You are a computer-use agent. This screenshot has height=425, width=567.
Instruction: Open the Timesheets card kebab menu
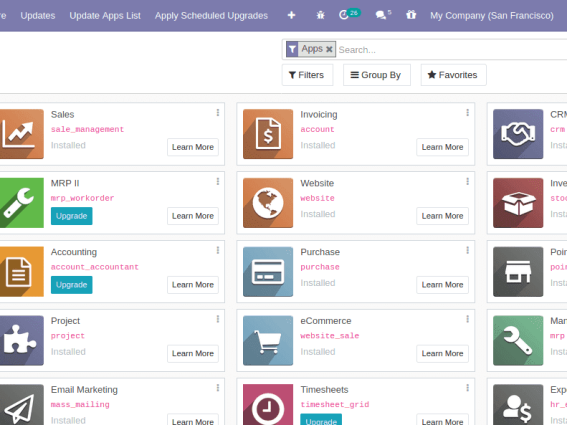pyautogui.click(x=468, y=388)
